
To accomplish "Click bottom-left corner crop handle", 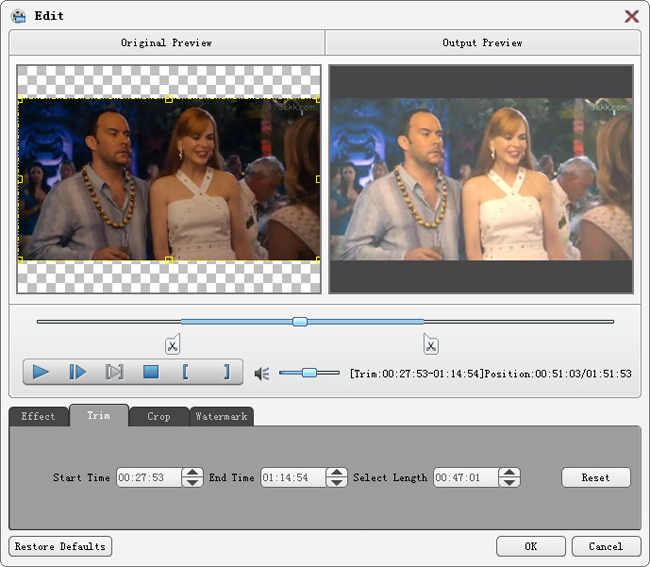I will [20, 260].
